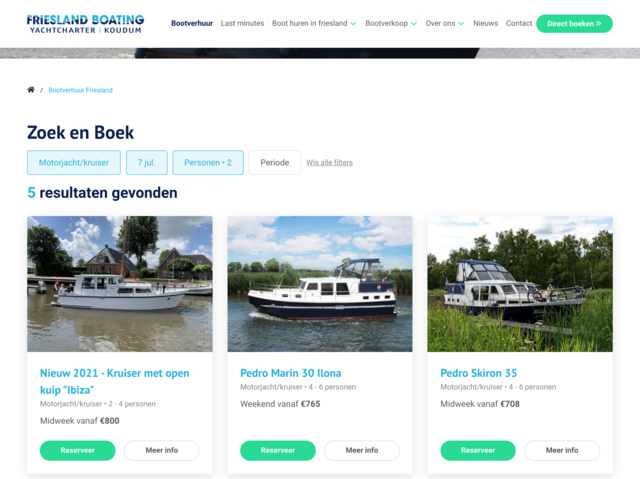Expand the Bootverkoop dropdown menu
This screenshot has height=479, width=640.
[391, 23]
